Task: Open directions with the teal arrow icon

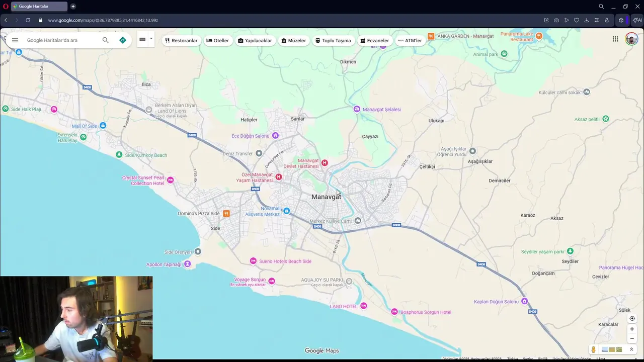Action: click(x=123, y=40)
